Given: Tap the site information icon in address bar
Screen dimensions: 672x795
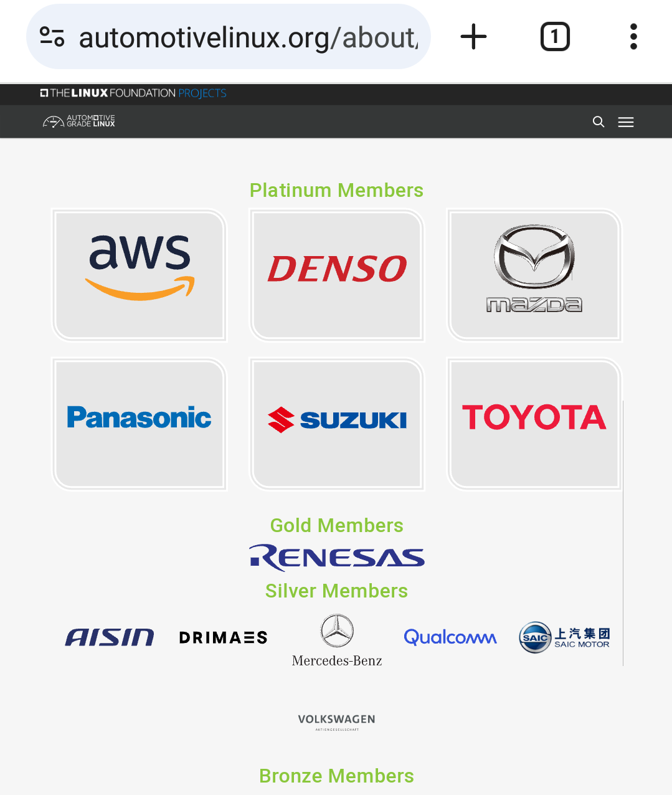Looking at the screenshot, I should pos(52,37).
